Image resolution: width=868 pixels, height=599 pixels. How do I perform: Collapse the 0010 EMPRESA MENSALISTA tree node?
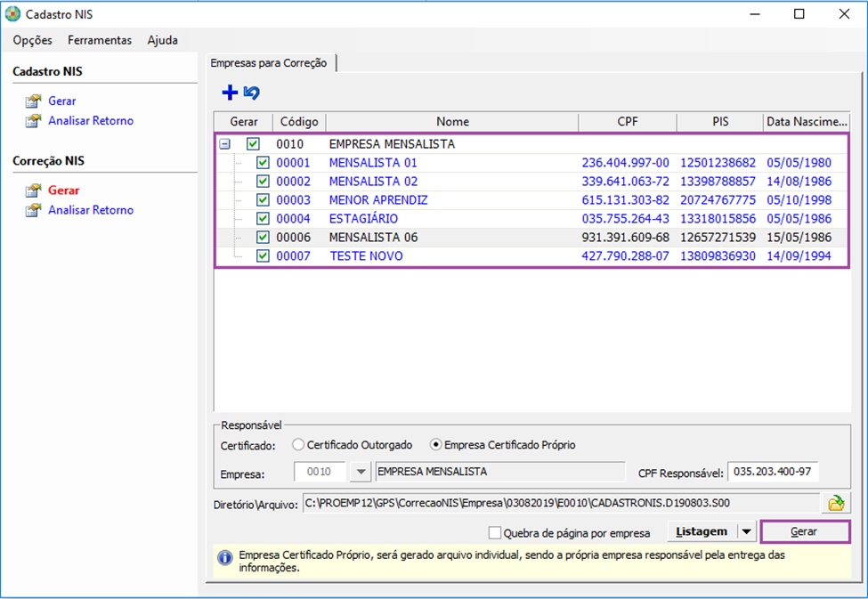pyautogui.click(x=224, y=144)
